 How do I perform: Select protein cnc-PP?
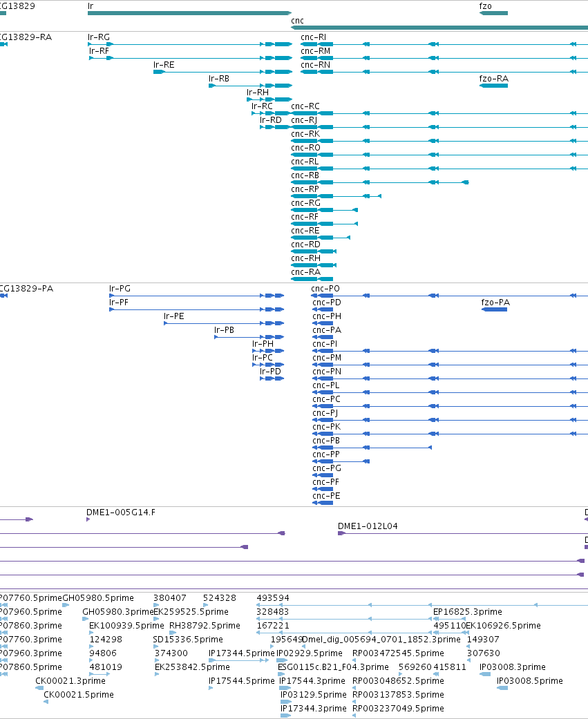341,461
